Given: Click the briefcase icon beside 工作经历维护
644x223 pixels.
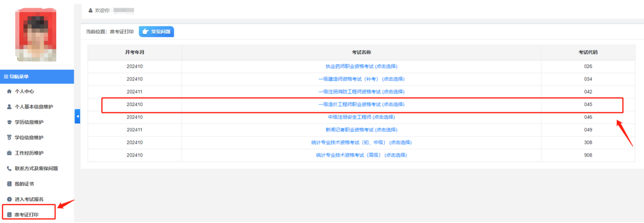Looking at the screenshot, I should pyautogui.click(x=9, y=153).
